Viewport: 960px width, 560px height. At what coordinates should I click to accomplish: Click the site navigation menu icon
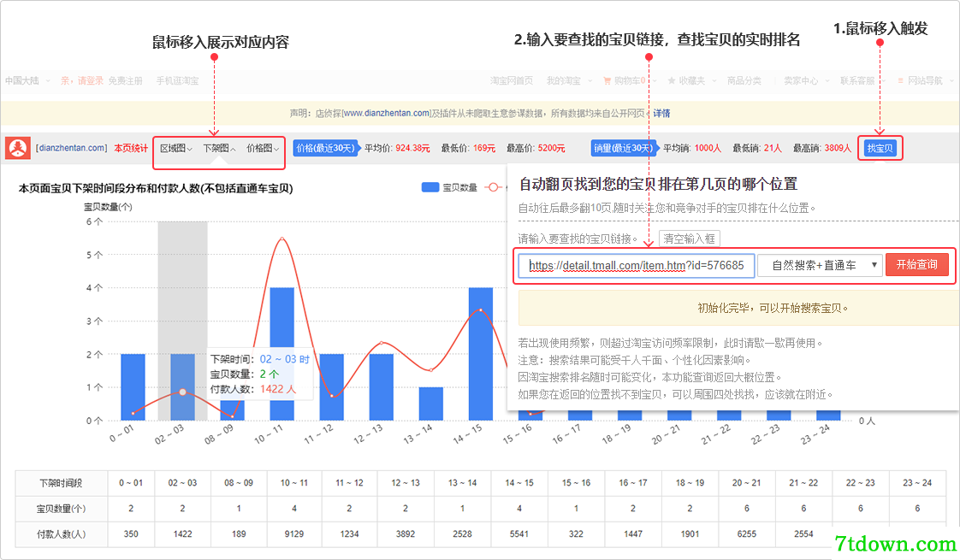(900, 80)
